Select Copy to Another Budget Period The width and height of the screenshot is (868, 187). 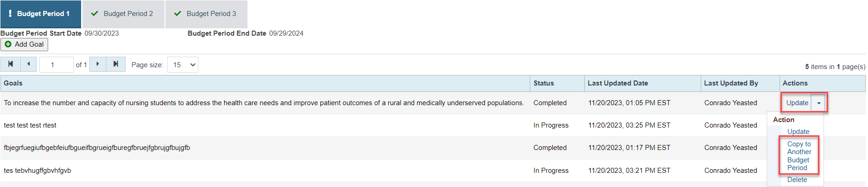coord(799,156)
